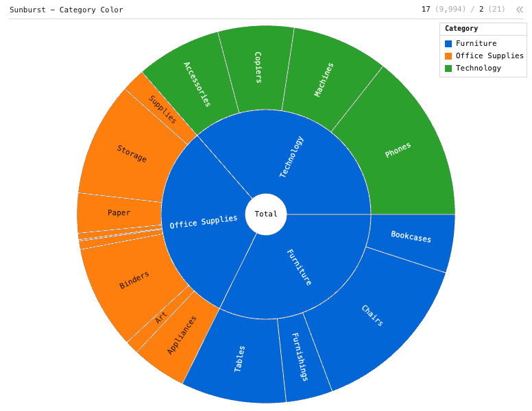Select Technology label in legend
The width and height of the screenshot is (532, 411).
click(x=479, y=68)
